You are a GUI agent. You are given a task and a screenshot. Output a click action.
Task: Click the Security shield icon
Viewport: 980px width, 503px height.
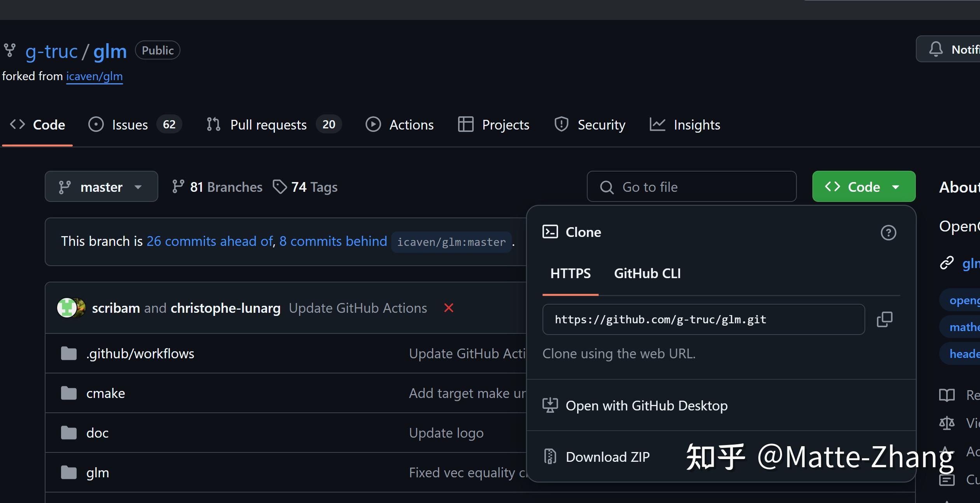click(561, 124)
